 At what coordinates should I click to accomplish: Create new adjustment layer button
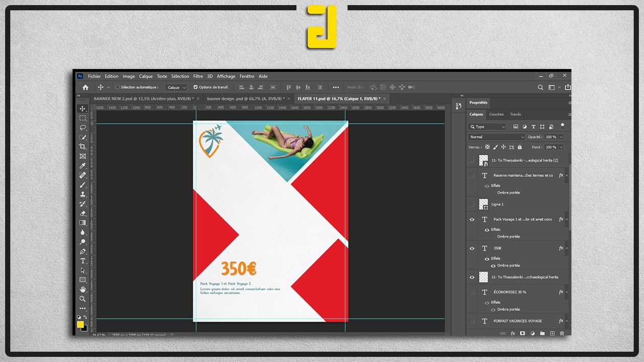(x=533, y=333)
